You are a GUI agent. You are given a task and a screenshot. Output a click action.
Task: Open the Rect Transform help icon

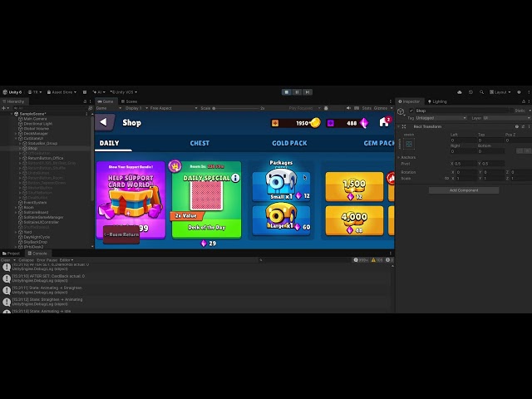(517, 126)
